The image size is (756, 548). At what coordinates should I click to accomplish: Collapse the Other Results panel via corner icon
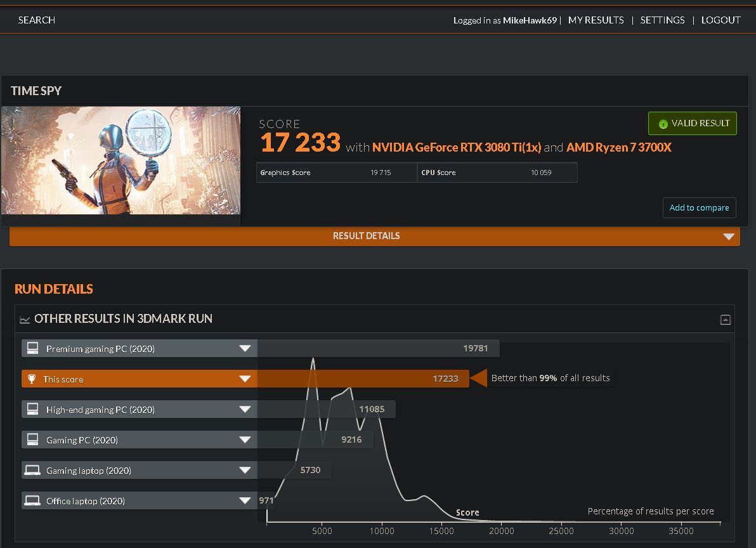point(725,320)
